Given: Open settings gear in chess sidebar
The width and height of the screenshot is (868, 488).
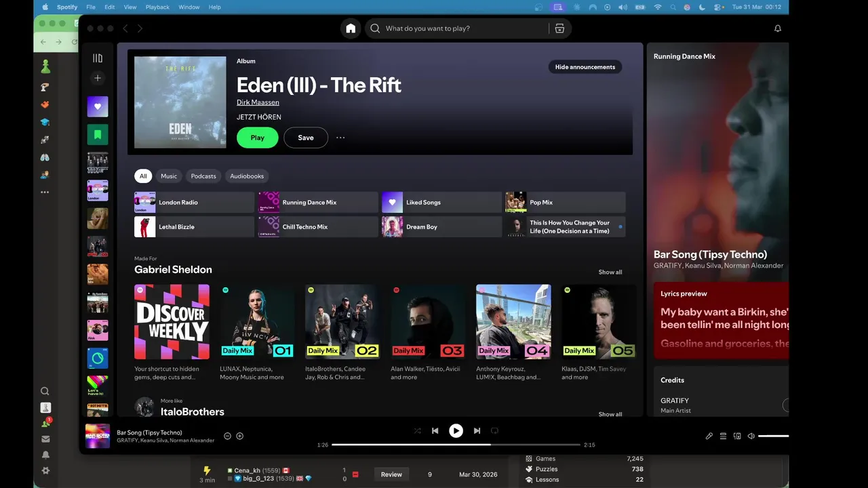Looking at the screenshot, I should point(45,470).
